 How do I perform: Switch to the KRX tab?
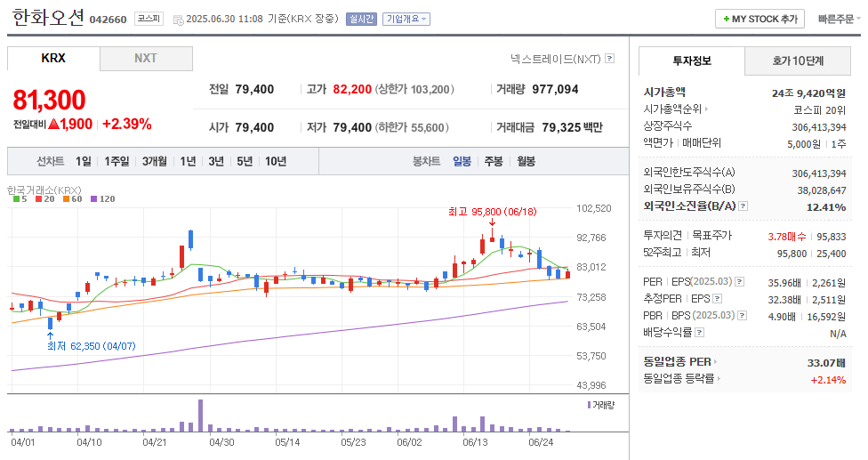click(53, 58)
